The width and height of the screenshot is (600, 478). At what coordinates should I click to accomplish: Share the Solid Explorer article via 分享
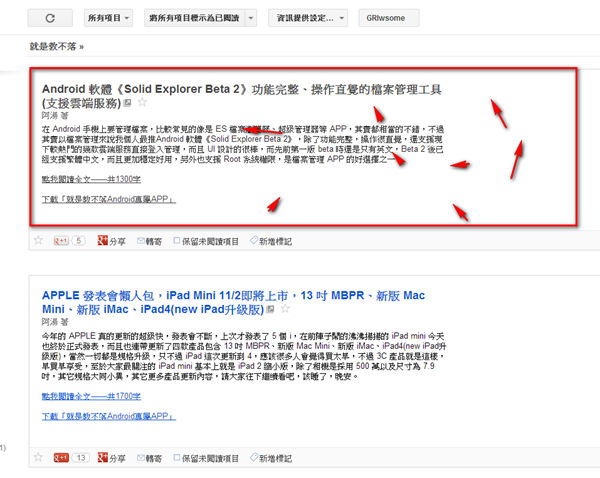pos(111,241)
